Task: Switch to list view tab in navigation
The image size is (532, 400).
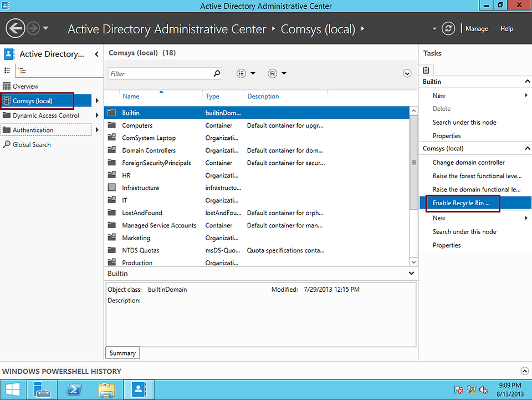Action: (7, 70)
